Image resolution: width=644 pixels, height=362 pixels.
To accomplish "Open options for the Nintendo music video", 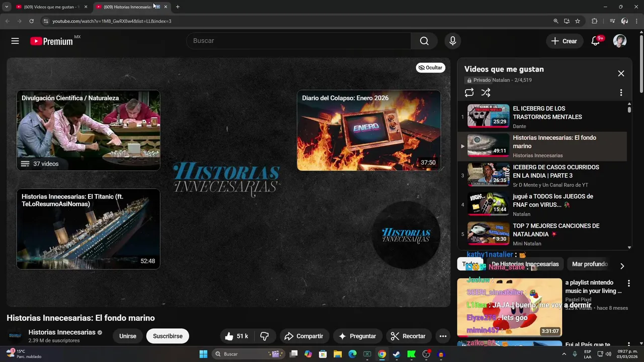I will (x=628, y=284).
